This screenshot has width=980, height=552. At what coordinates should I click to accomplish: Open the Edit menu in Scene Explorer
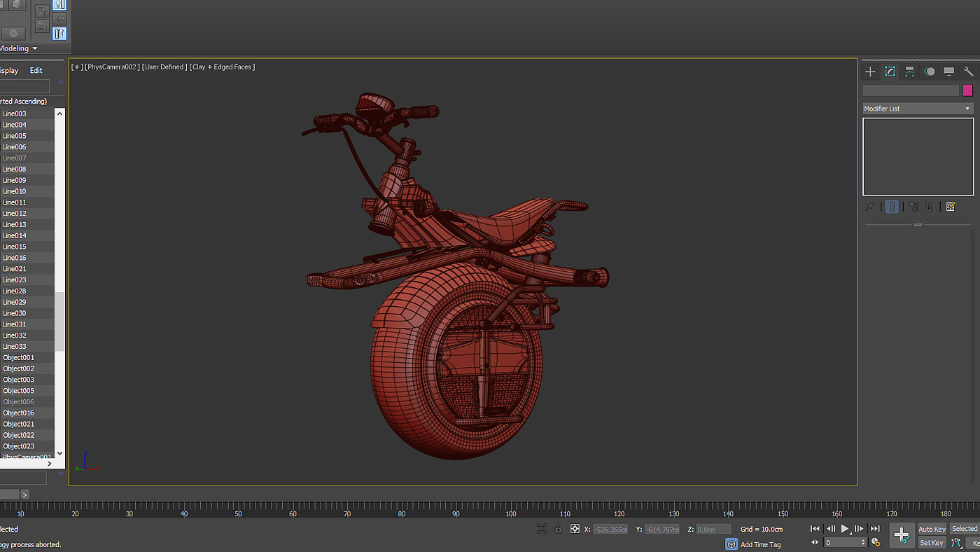pyautogui.click(x=36, y=71)
